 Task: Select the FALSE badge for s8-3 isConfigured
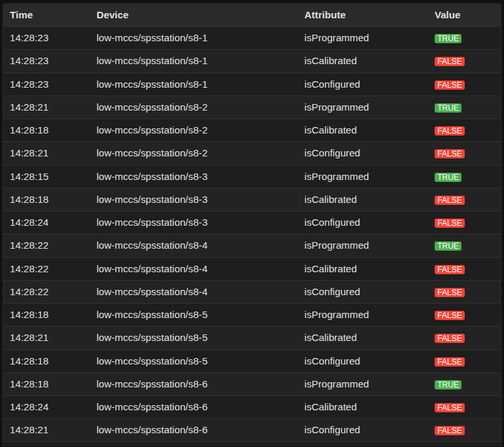[450, 223]
